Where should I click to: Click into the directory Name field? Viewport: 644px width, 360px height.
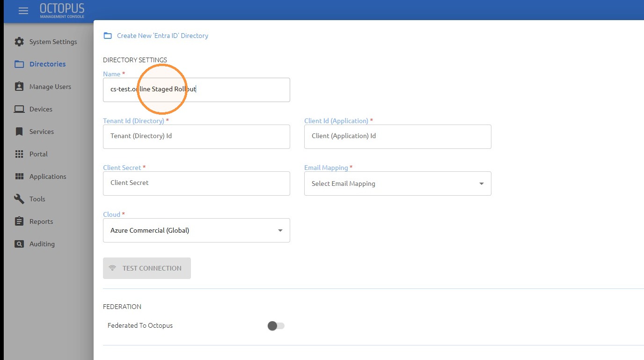click(197, 90)
